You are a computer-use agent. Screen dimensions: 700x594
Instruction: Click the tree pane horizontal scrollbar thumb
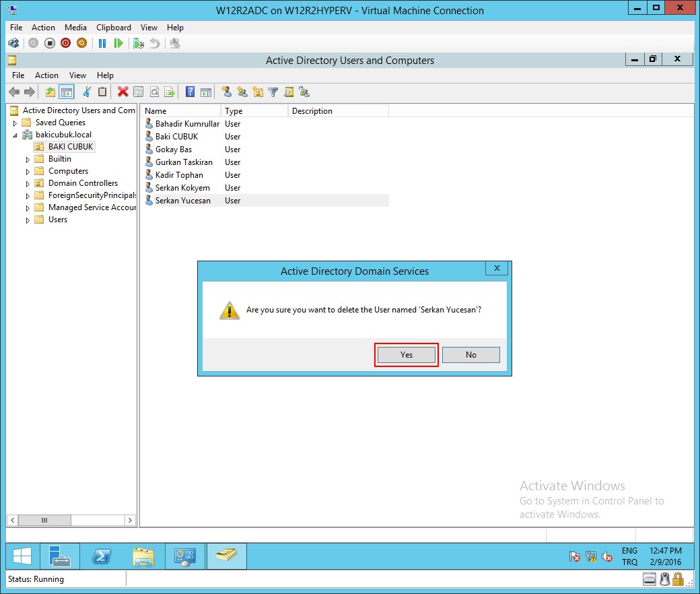(x=44, y=520)
